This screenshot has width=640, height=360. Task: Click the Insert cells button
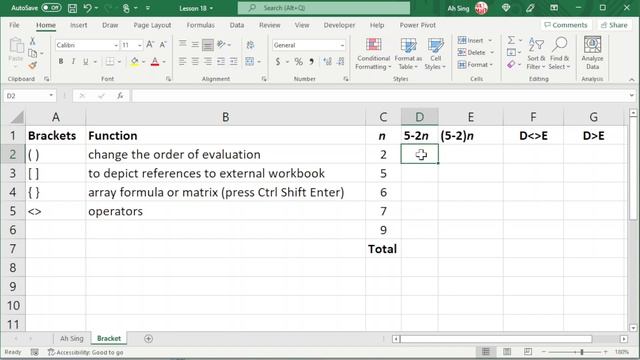pyautogui.click(x=470, y=40)
